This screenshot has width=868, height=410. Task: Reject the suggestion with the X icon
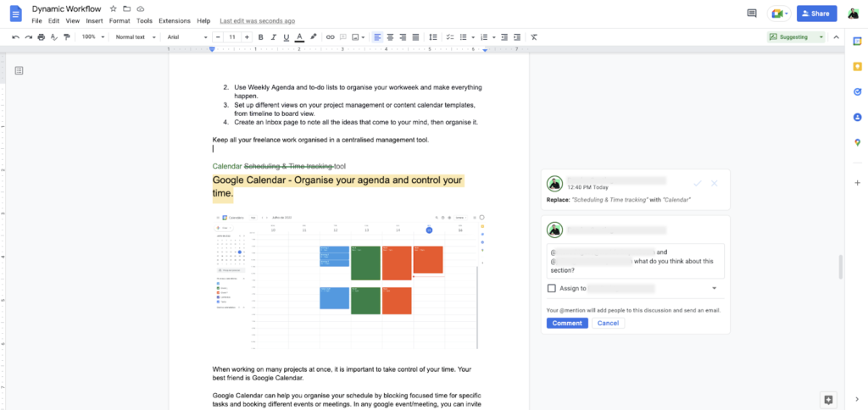tap(714, 183)
